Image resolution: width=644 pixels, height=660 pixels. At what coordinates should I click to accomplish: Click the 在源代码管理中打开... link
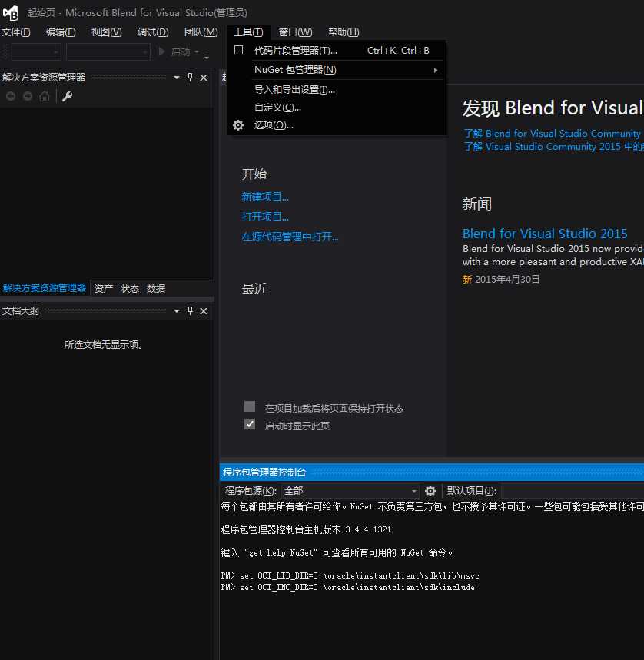[x=290, y=237]
